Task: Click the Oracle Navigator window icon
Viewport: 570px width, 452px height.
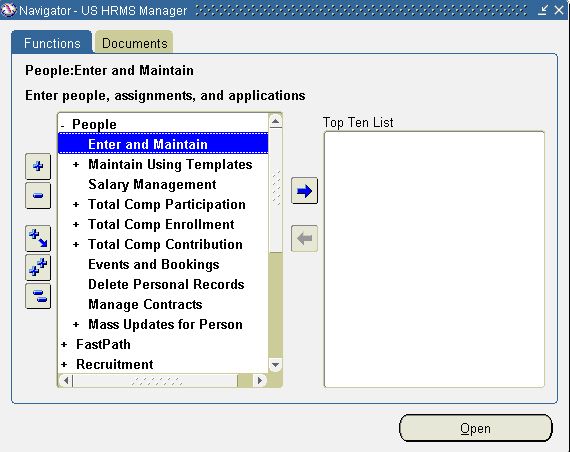Action: [x=8, y=10]
